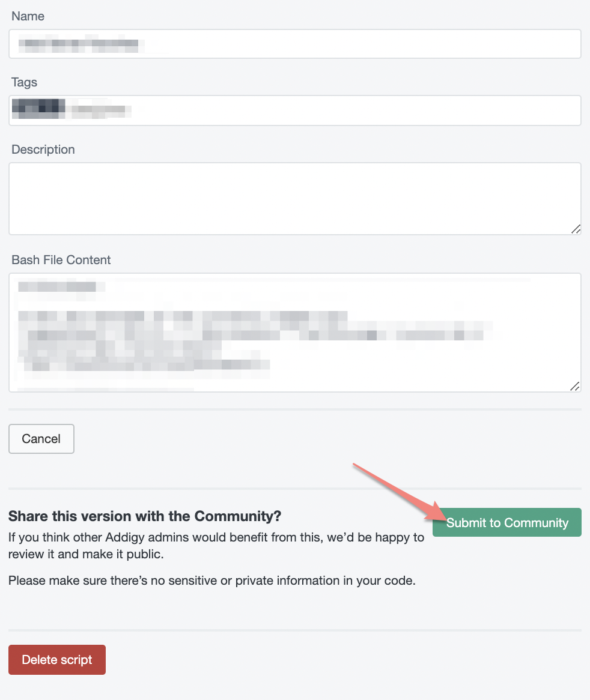
Task: Click the Addigy admins review paragraph
Action: click(x=216, y=546)
